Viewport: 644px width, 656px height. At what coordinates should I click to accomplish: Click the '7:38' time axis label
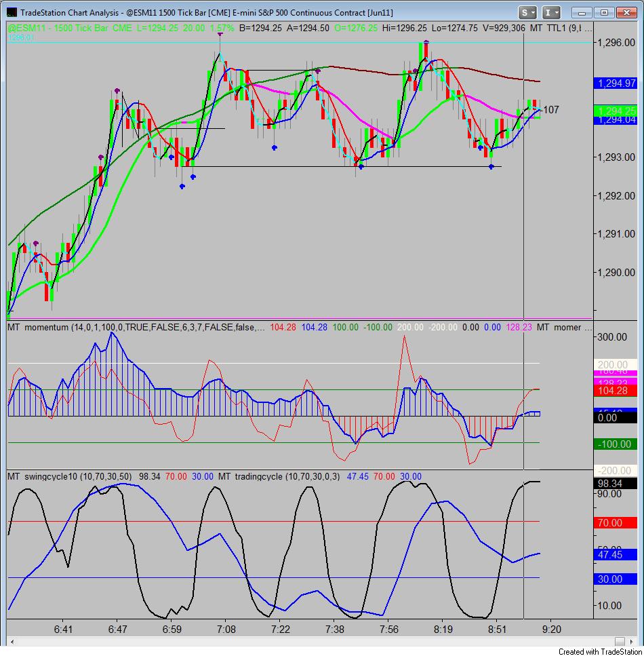tap(335, 630)
